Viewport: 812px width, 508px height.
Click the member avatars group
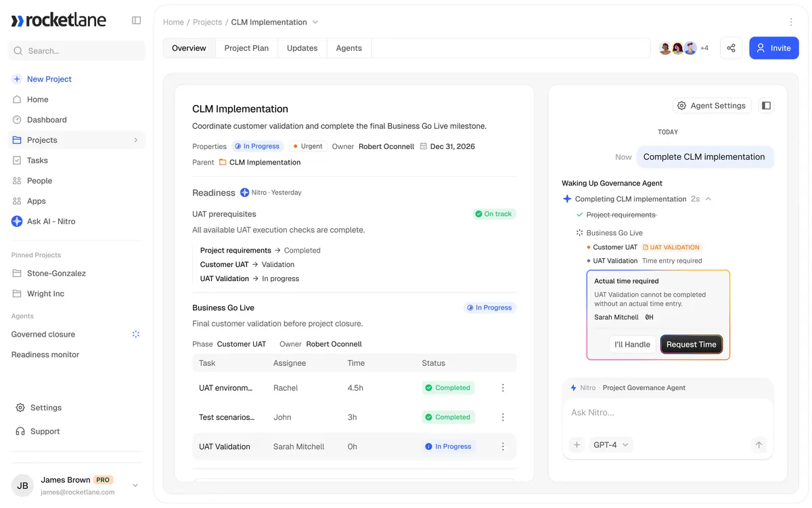[x=677, y=48]
